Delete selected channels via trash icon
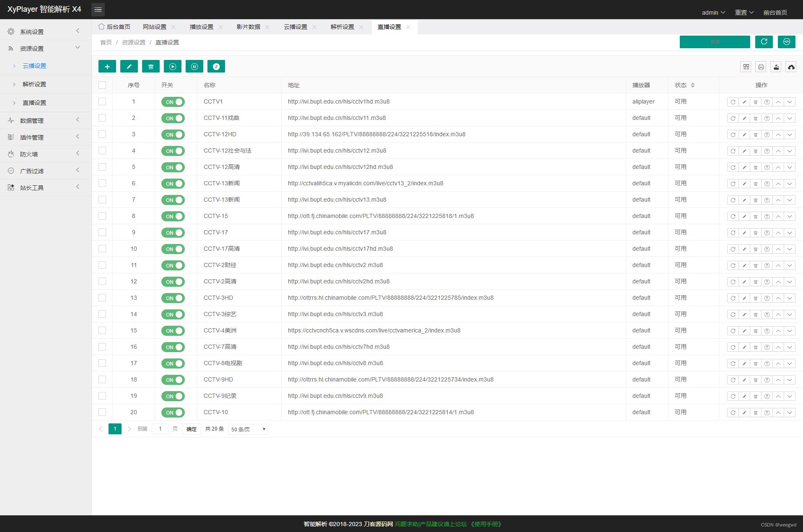803x532 pixels. 151,66
